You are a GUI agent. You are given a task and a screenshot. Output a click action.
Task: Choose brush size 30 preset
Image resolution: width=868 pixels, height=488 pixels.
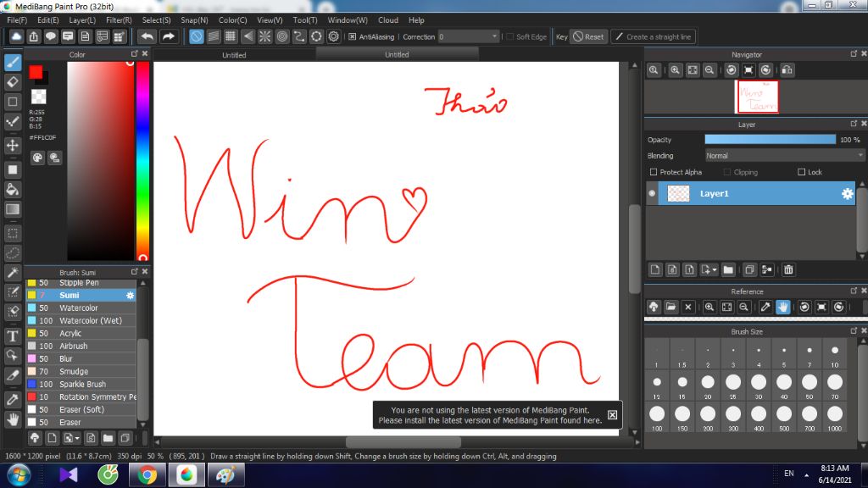pyautogui.click(x=759, y=385)
